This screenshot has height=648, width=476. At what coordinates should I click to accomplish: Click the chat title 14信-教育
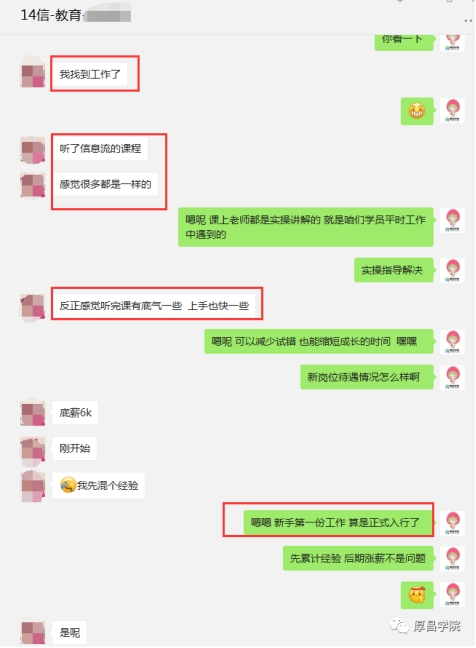pyautogui.click(x=51, y=15)
